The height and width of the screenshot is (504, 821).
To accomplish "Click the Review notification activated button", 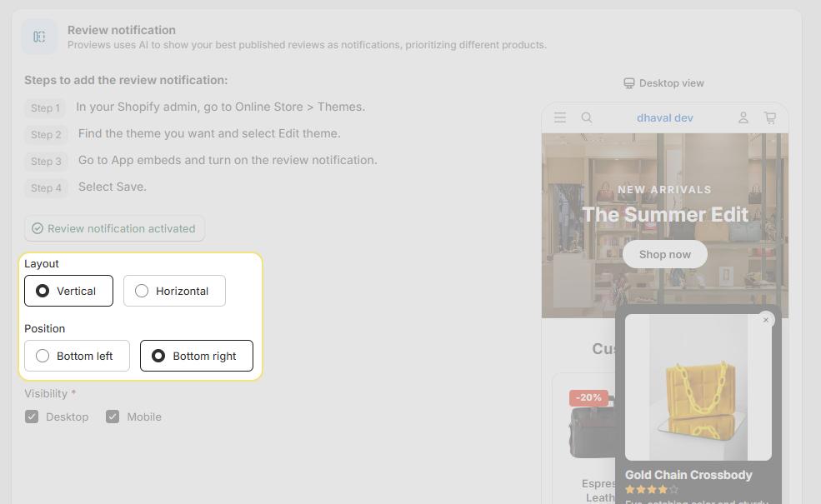I will [114, 229].
